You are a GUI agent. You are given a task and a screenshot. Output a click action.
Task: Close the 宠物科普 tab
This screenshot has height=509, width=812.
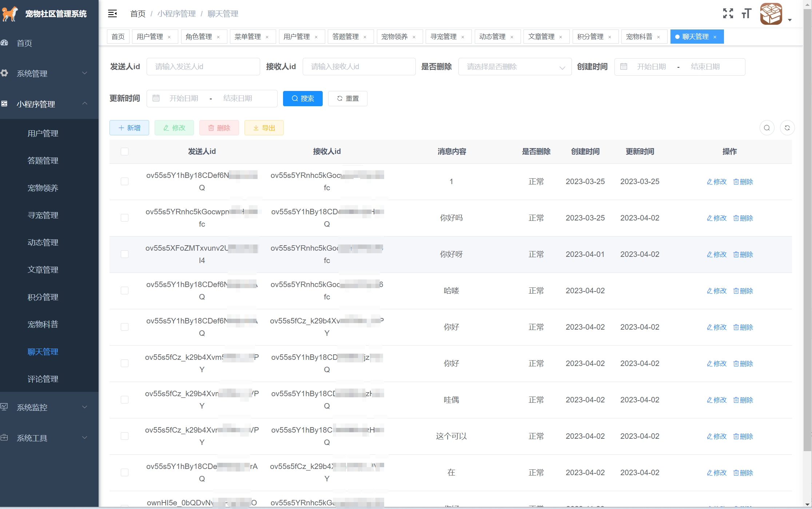click(x=658, y=37)
